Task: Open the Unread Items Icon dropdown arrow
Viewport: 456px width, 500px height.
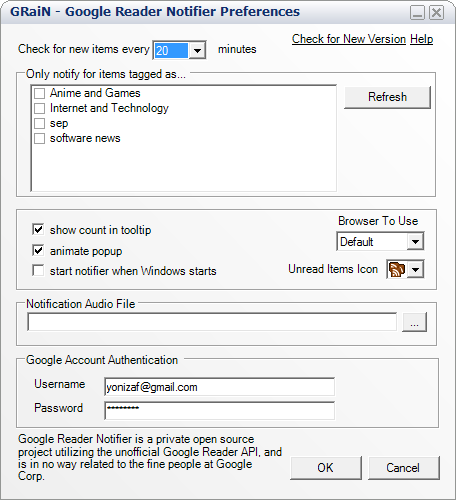Action: [x=415, y=269]
